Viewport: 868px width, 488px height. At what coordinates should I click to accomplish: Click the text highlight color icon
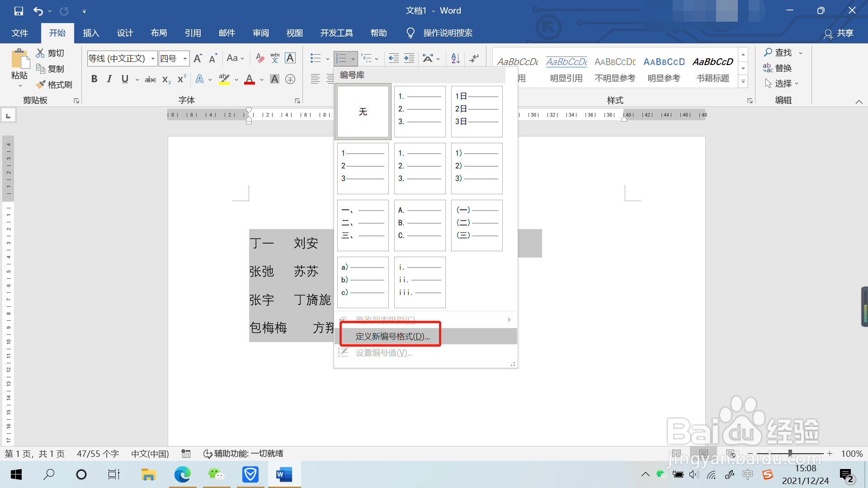(x=224, y=79)
